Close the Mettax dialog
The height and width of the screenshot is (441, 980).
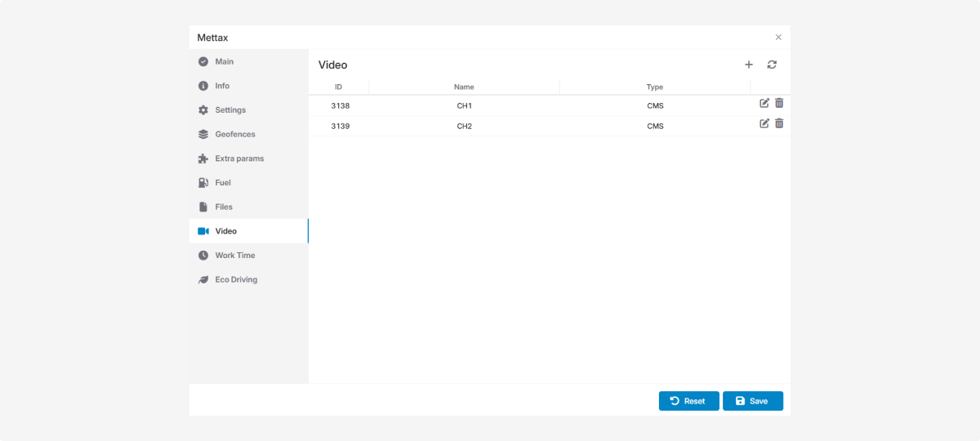pyautogui.click(x=778, y=38)
